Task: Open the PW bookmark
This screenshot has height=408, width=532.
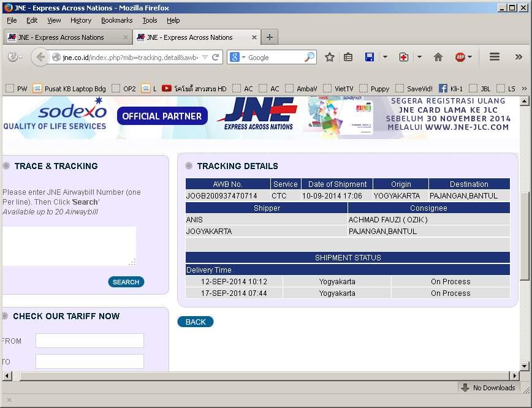Action: pos(17,89)
